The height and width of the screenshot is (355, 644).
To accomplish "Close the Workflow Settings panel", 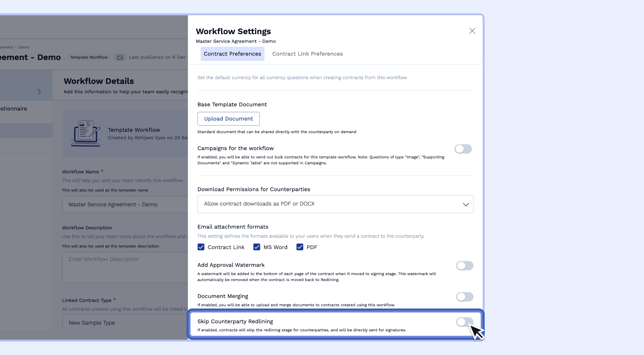I will 472,31.
